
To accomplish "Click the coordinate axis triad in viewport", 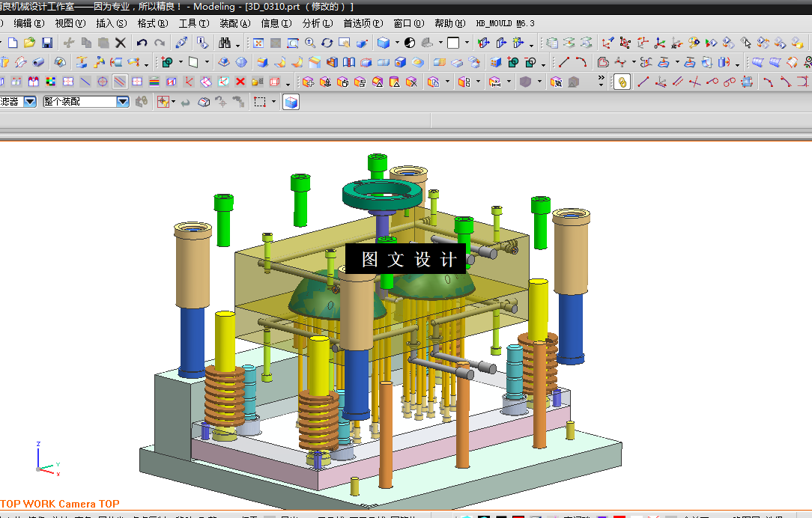I will click(48, 460).
